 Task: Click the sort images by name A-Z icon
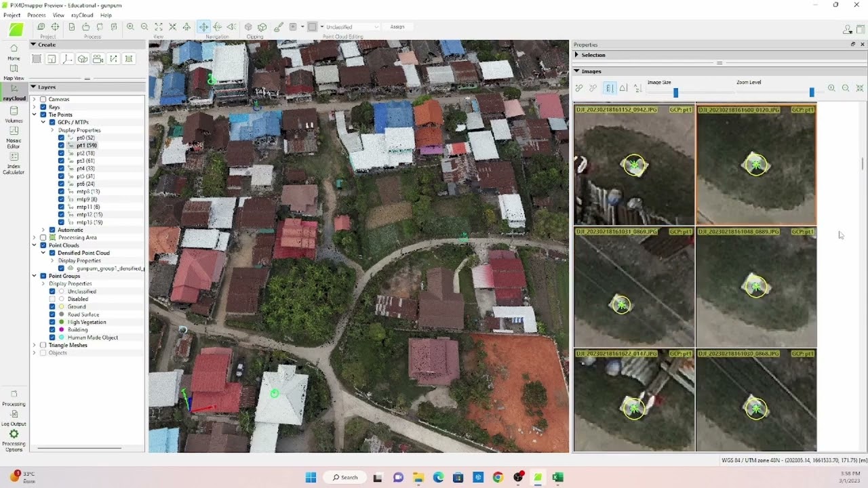point(637,88)
